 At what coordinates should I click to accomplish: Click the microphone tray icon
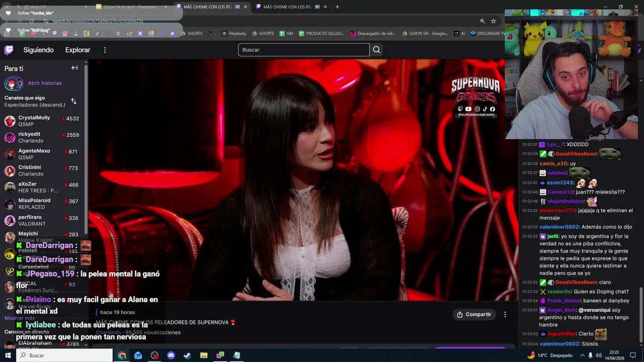coord(591,355)
